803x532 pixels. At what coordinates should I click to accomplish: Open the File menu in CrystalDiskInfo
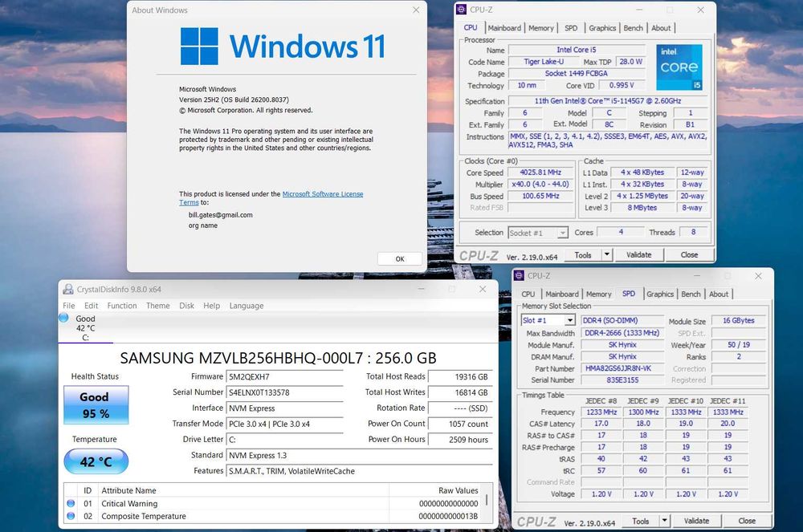click(x=68, y=306)
